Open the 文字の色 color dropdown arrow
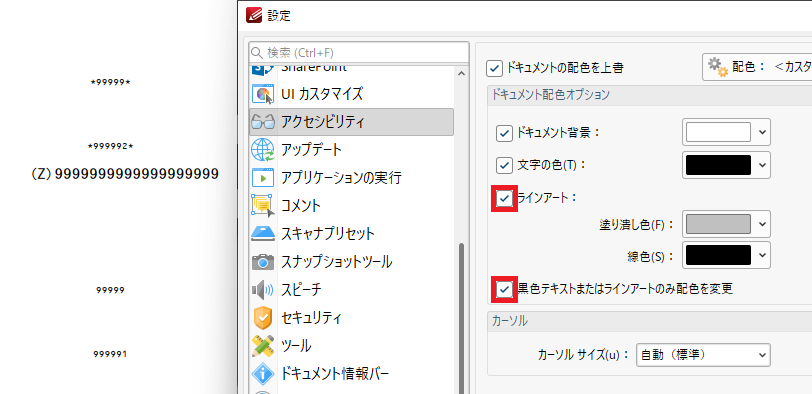Screen dimensions: 812x394 tap(762, 165)
